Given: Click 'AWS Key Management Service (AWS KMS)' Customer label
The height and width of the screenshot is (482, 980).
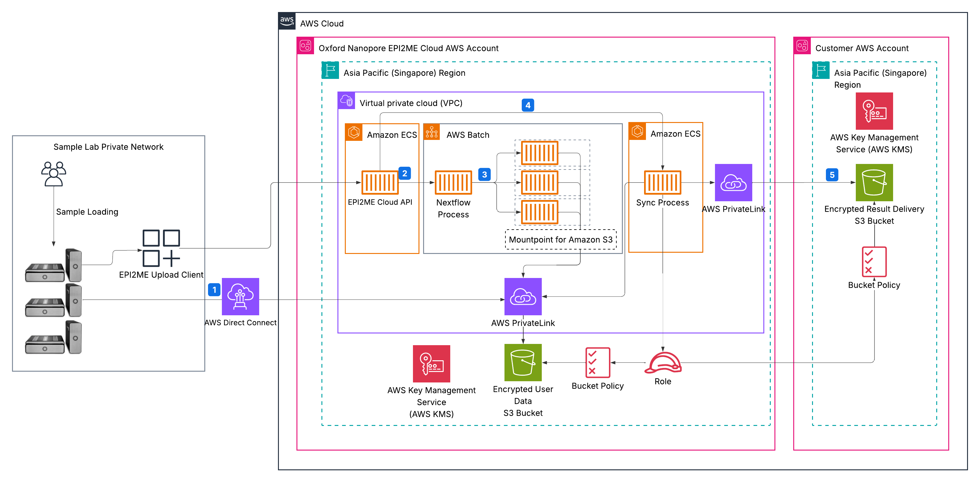Looking at the screenshot, I should click(x=874, y=143).
